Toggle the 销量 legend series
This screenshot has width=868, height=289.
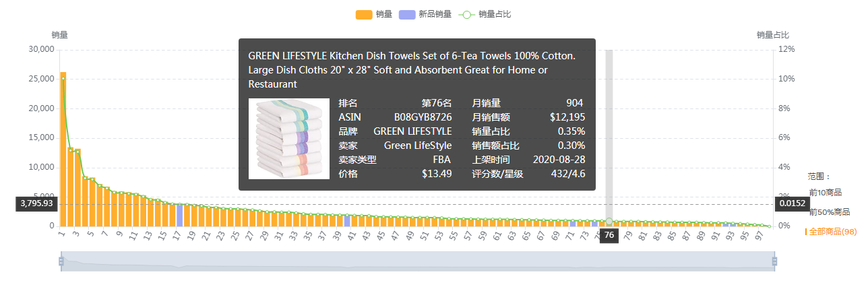[373, 14]
